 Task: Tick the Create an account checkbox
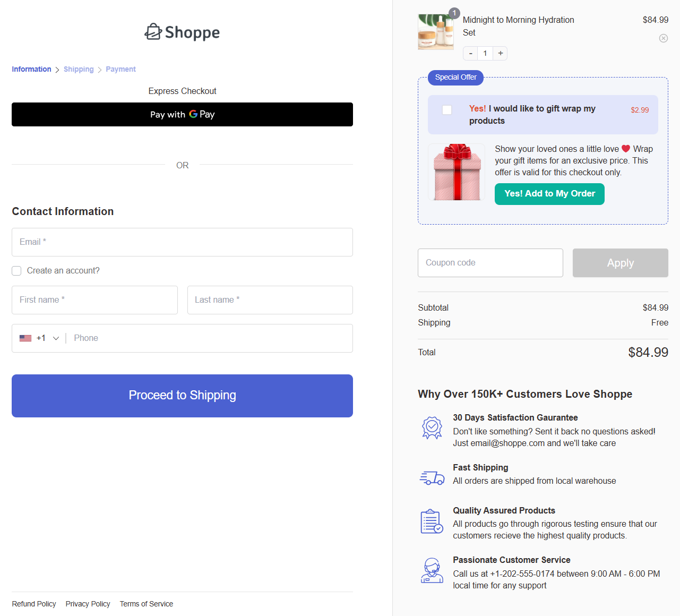(x=16, y=271)
